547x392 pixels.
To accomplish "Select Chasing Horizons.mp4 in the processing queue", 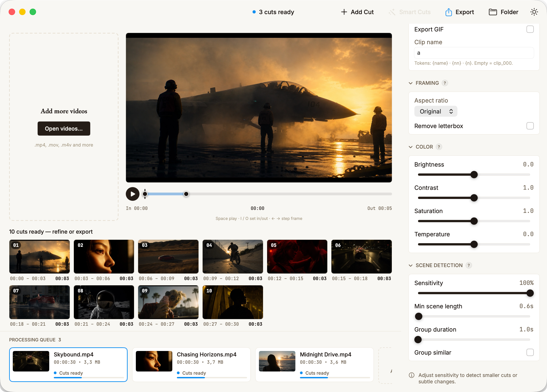I will [x=191, y=364].
